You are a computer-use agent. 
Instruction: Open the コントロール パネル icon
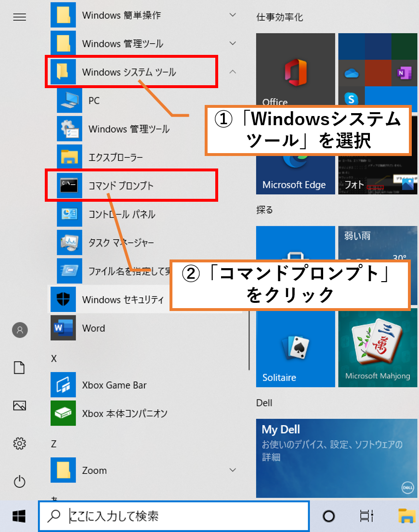(x=69, y=214)
